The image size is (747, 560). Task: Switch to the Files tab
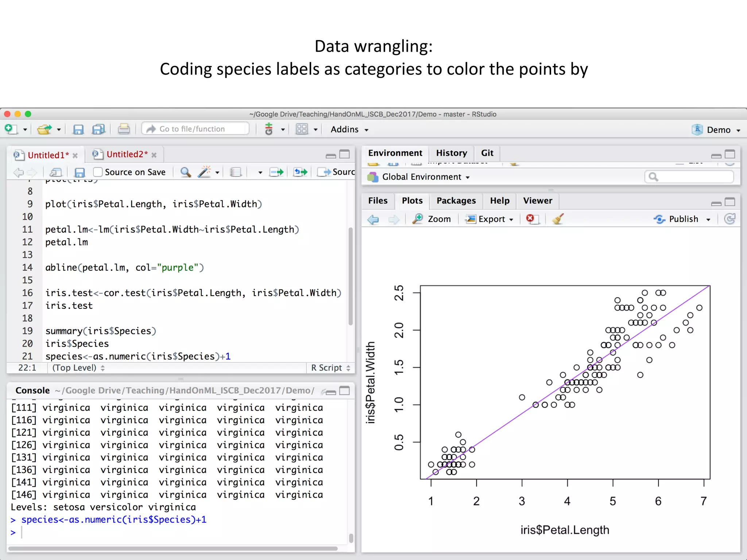[378, 201]
